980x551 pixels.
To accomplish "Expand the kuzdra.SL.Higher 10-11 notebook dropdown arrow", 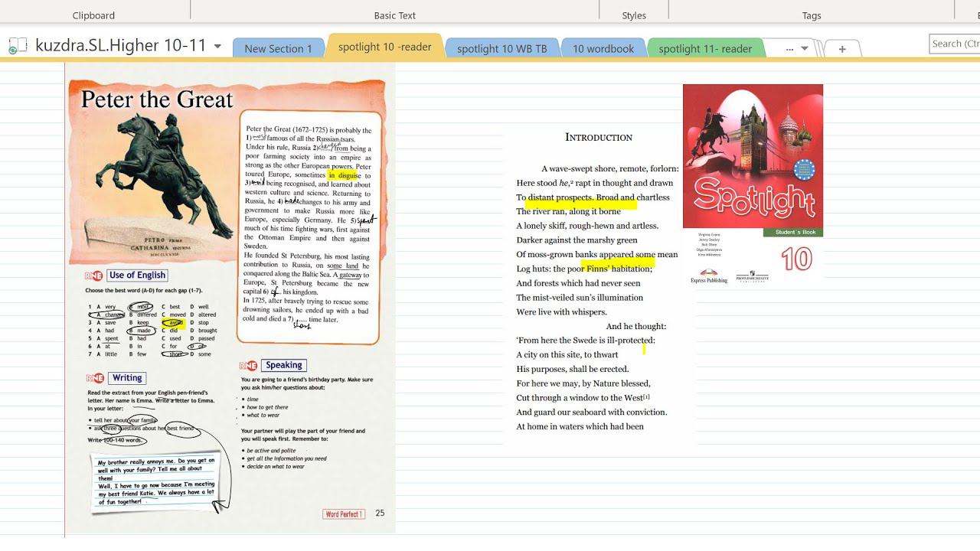I will pos(217,47).
